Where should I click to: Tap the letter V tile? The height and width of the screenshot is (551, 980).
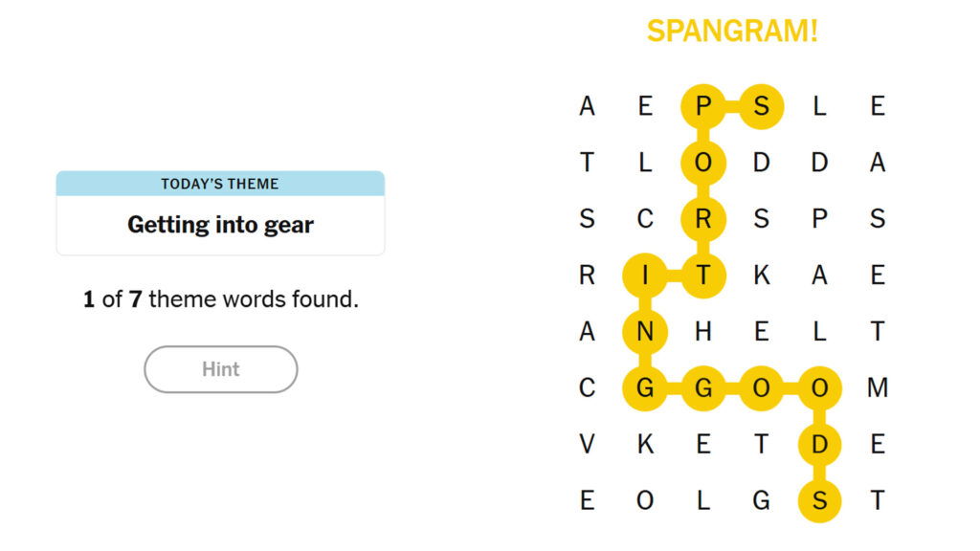[x=587, y=444]
